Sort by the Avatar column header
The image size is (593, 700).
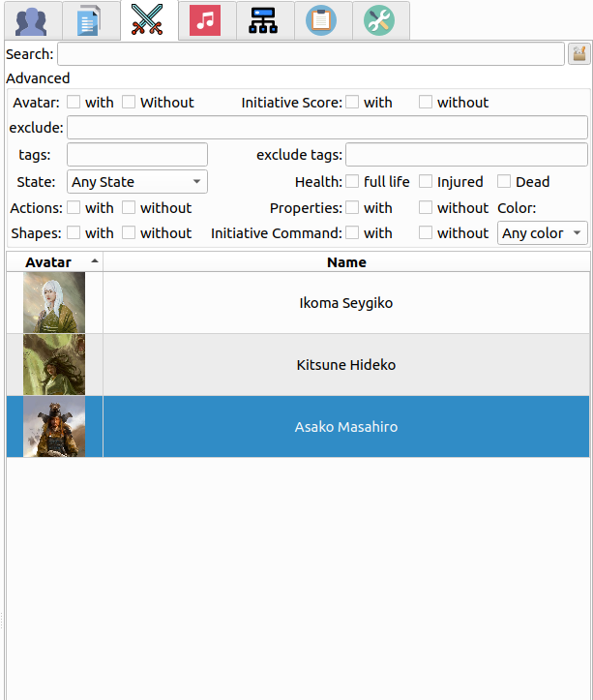[x=54, y=262]
